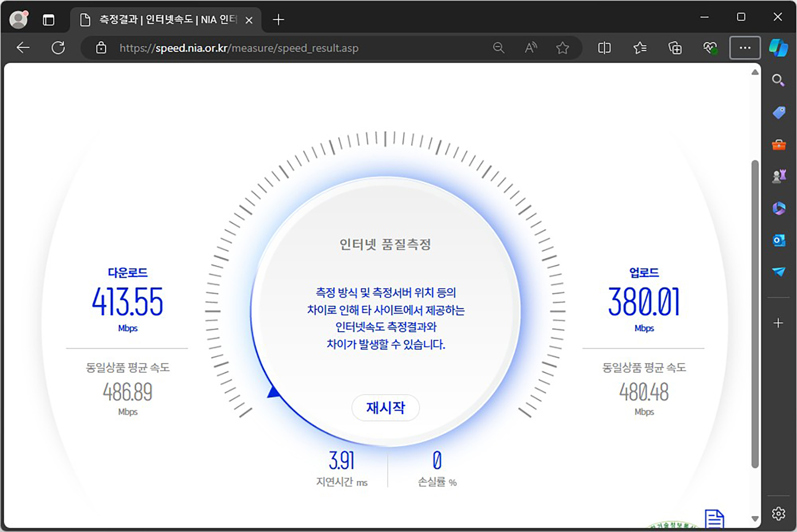
Task: Open sidebar Search icon
Action: [x=778, y=80]
